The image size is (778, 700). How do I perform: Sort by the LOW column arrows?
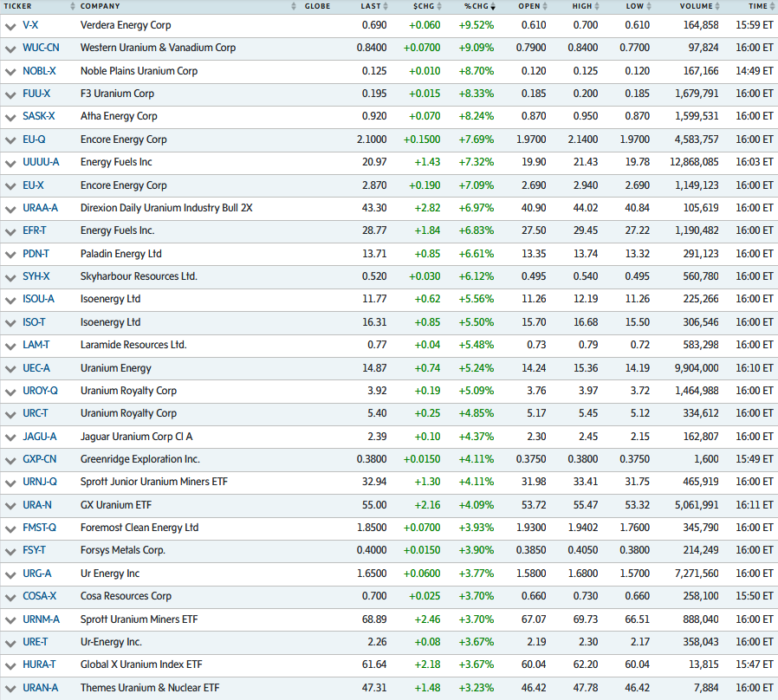[x=649, y=6]
